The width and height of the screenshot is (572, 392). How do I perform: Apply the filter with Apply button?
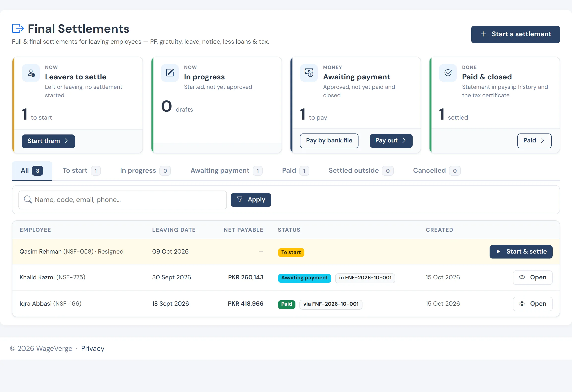tap(251, 200)
